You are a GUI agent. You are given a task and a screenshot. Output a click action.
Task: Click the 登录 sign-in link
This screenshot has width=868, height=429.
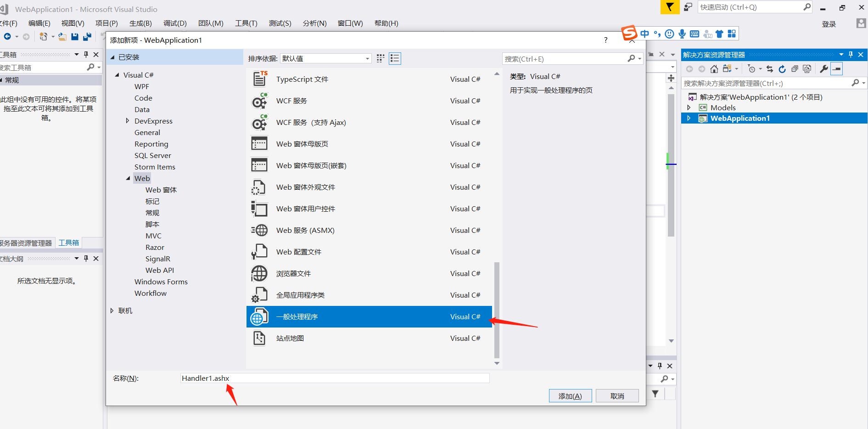click(x=829, y=24)
